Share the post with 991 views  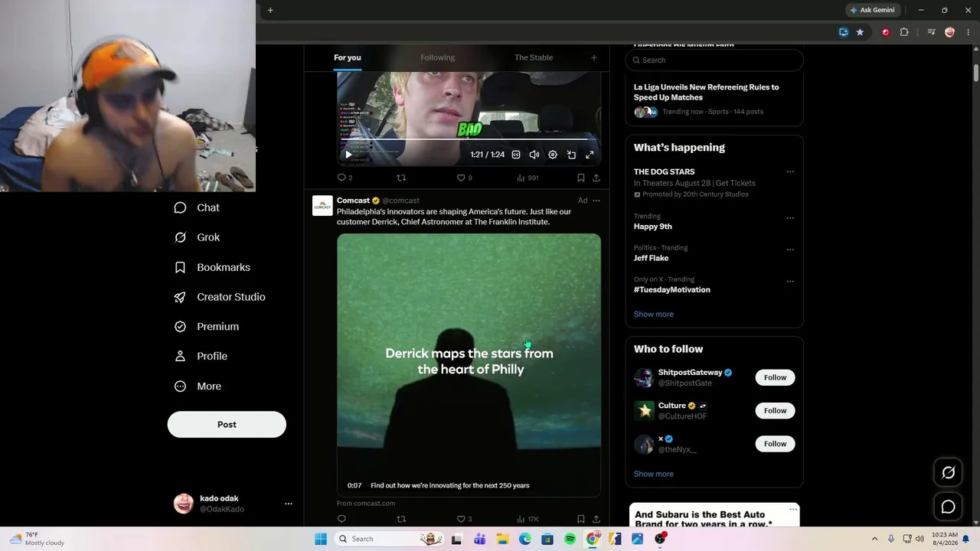pos(596,178)
